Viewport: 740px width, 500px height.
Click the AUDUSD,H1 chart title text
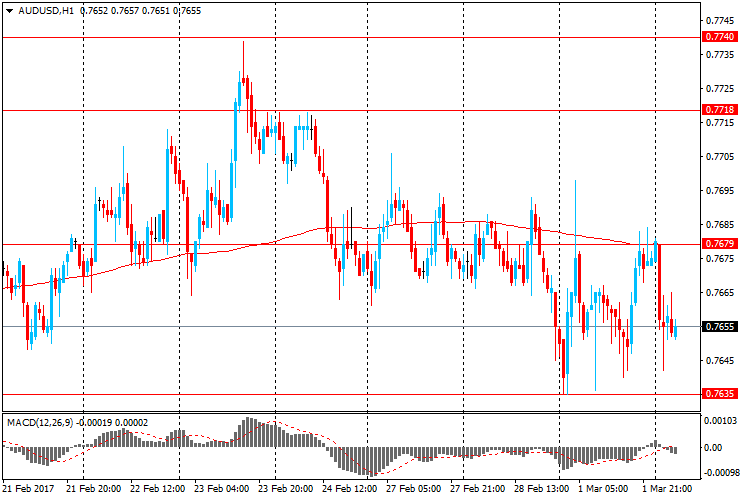click(46, 10)
